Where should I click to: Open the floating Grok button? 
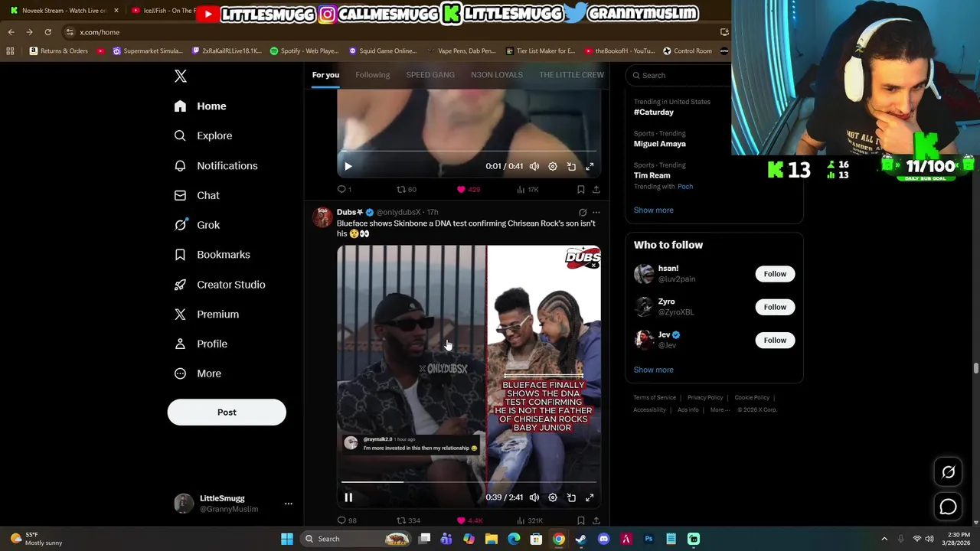coord(948,472)
